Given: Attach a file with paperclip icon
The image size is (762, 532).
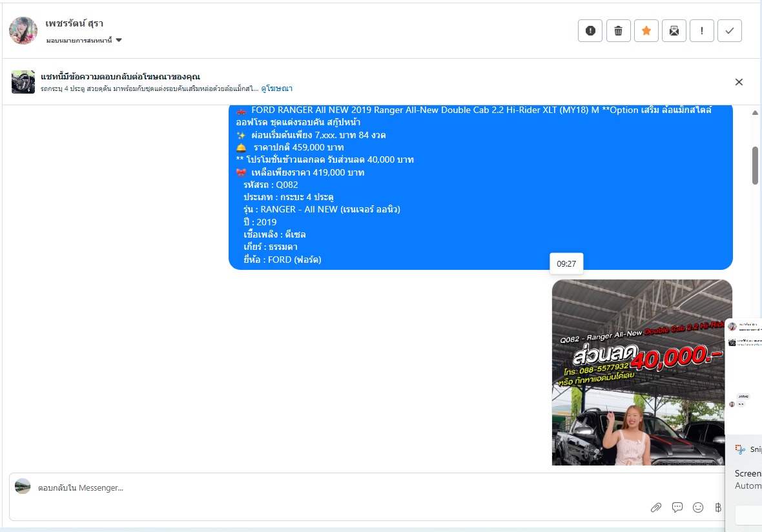Looking at the screenshot, I should [x=656, y=507].
